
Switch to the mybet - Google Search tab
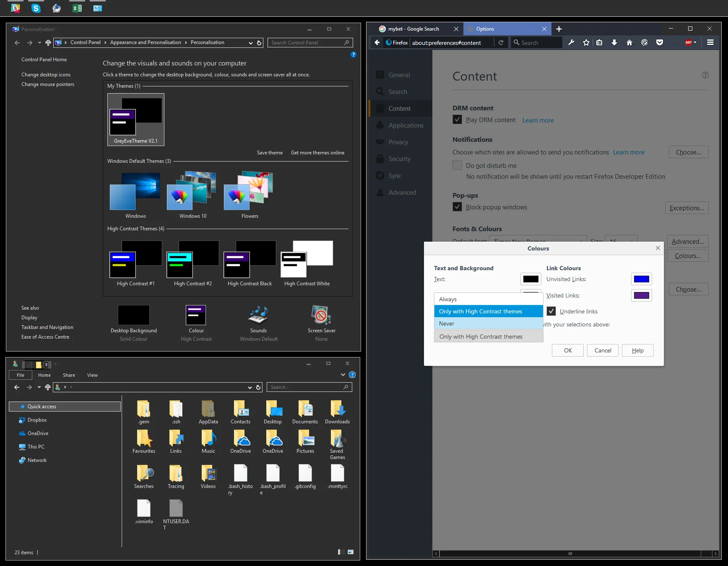413,29
